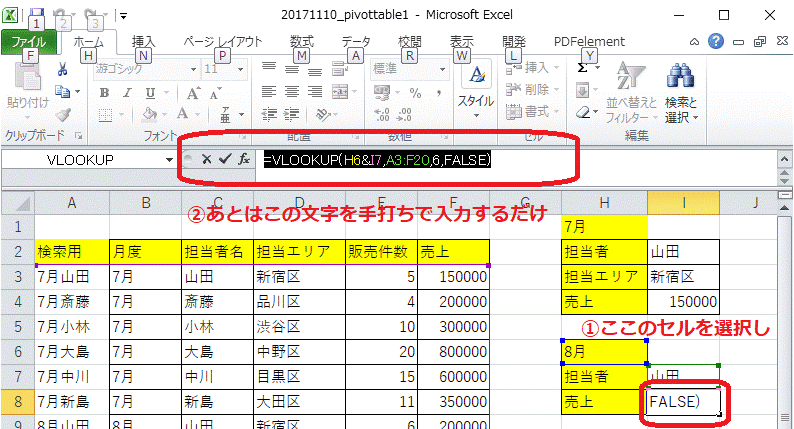Image resolution: width=794 pixels, height=429 pixels.
Task: Click inside the formula bar VLOOKUP text
Action: coord(380,159)
